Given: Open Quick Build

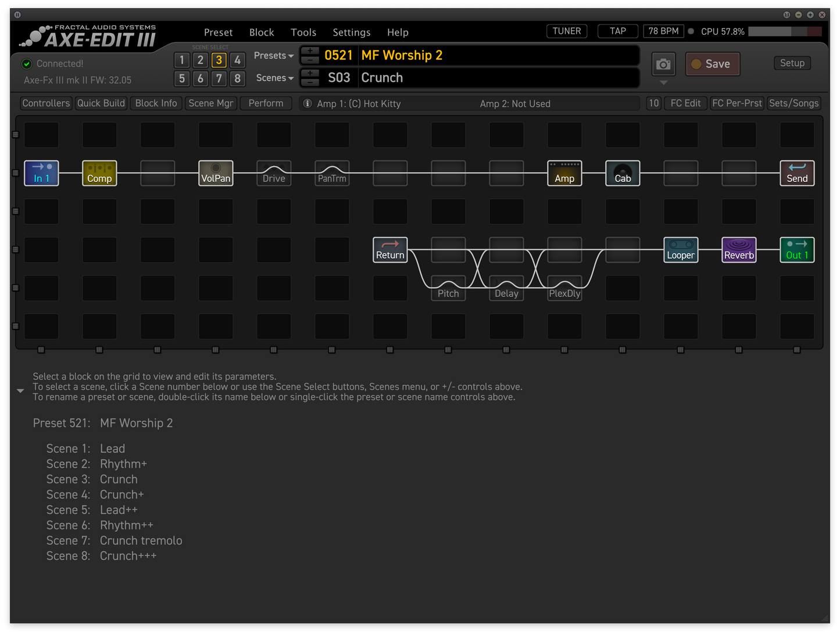Looking at the screenshot, I should tap(101, 103).
